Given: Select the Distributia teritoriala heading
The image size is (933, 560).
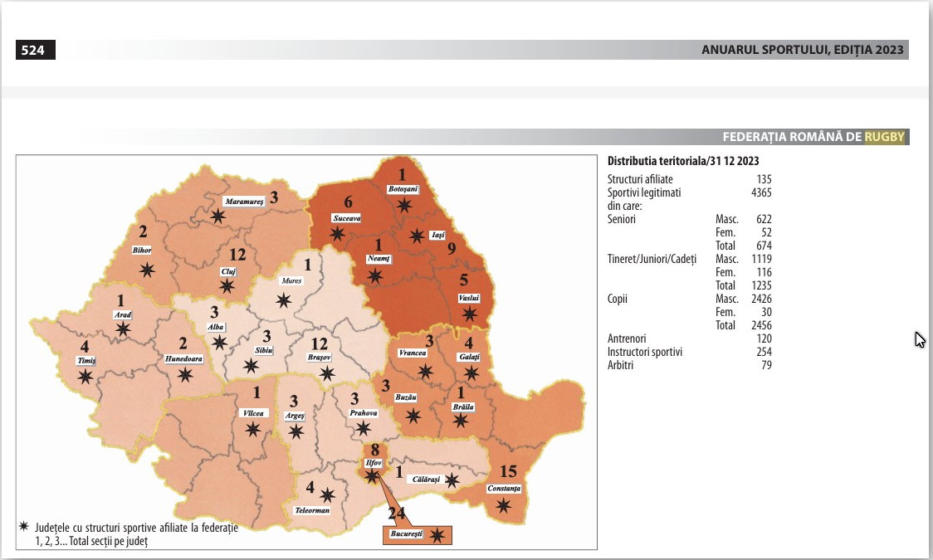Looking at the screenshot, I should [683, 161].
